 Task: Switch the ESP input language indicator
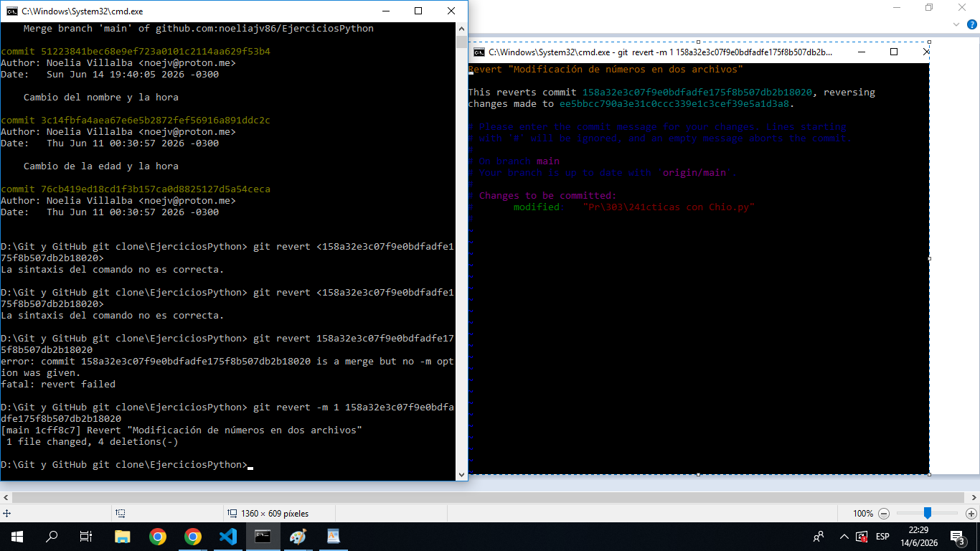[x=882, y=537]
